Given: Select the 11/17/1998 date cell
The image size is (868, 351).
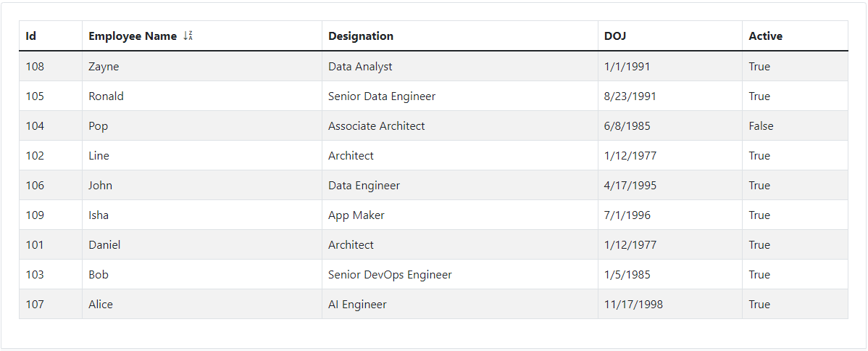Looking at the screenshot, I should [633, 304].
